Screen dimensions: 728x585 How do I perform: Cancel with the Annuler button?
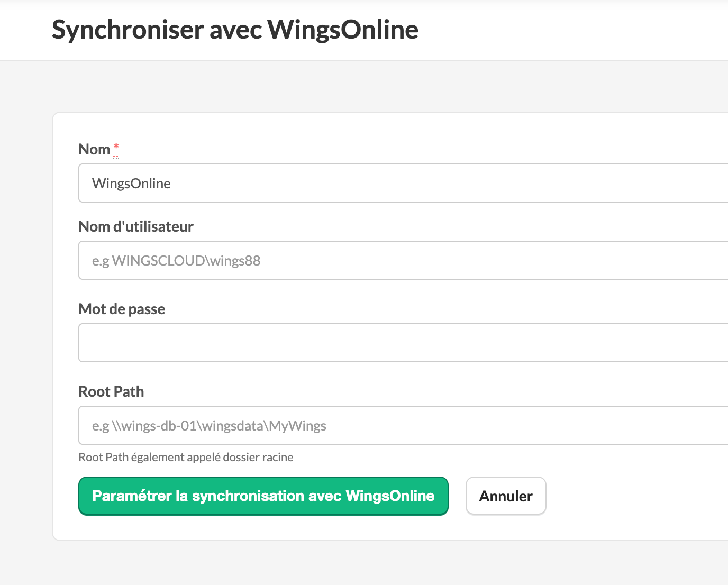coord(506,496)
